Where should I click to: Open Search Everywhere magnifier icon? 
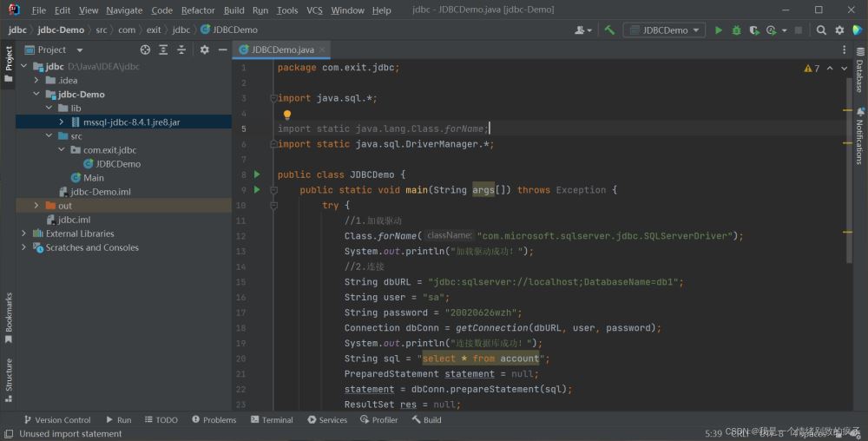coord(821,30)
